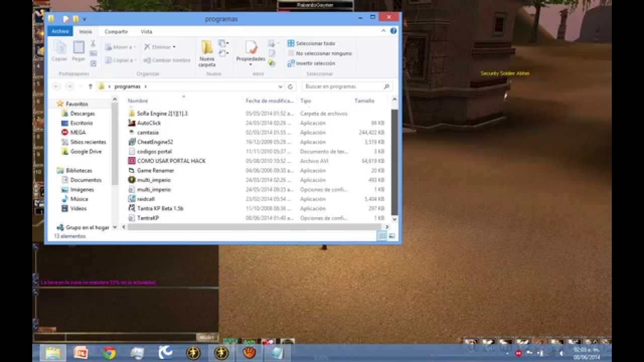The height and width of the screenshot is (362, 644).
Task: Sort files by Fecha de modificación column
Action: 270,101
